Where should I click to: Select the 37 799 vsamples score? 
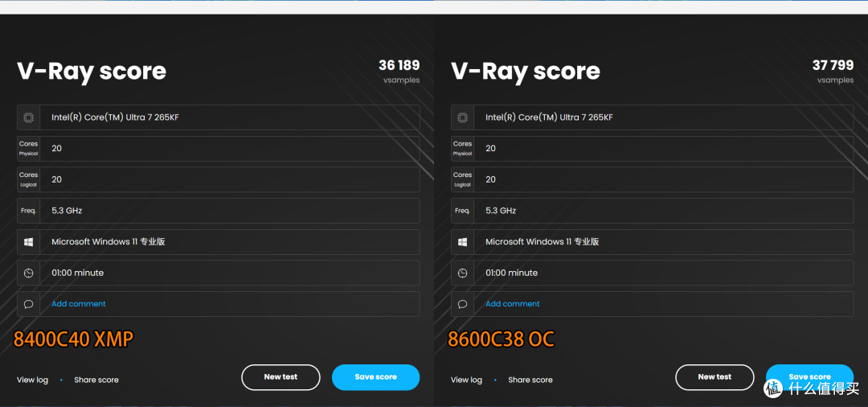[833, 65]
